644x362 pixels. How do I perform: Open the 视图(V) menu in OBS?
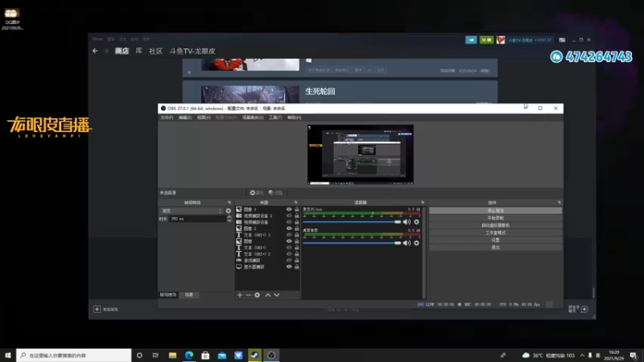point(204,117)
